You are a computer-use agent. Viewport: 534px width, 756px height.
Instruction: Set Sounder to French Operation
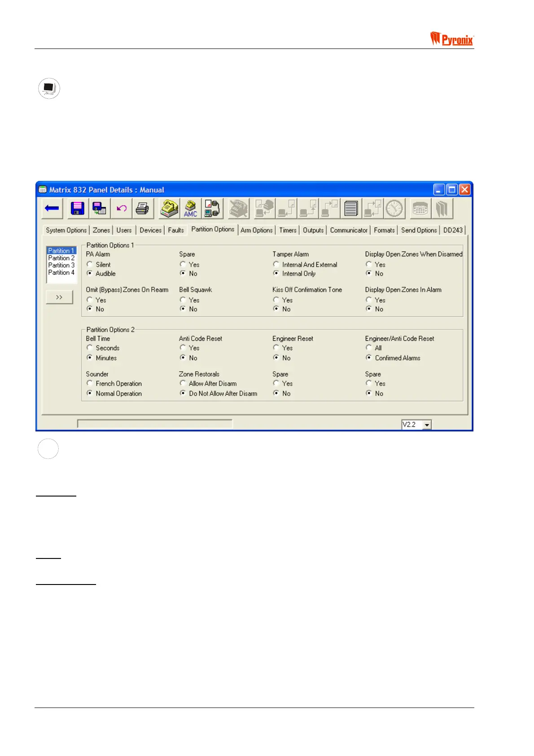click(90, 383)
